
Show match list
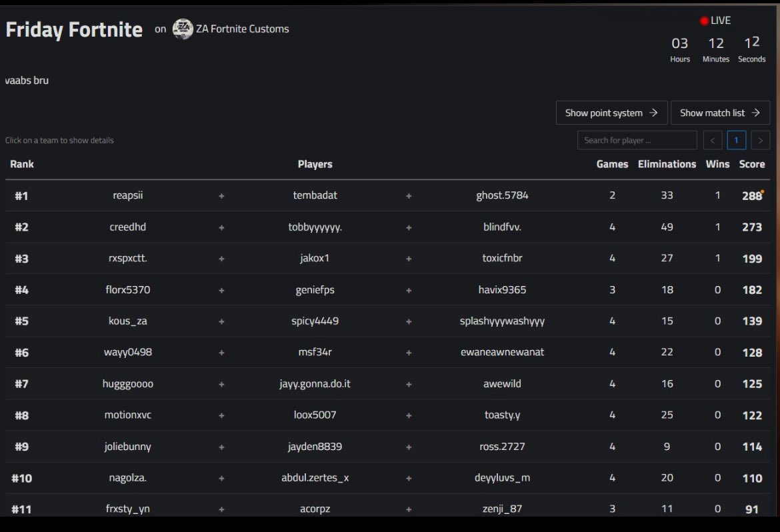720,113
